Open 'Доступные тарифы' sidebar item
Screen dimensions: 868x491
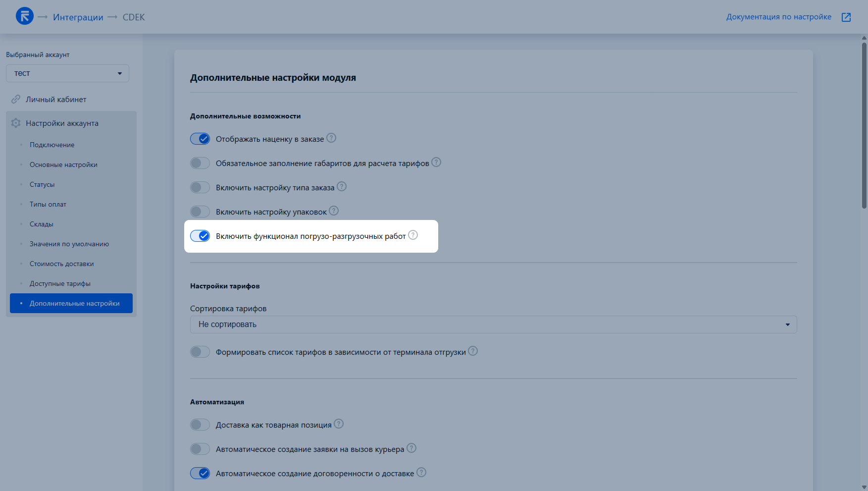[x=60, y=284]
